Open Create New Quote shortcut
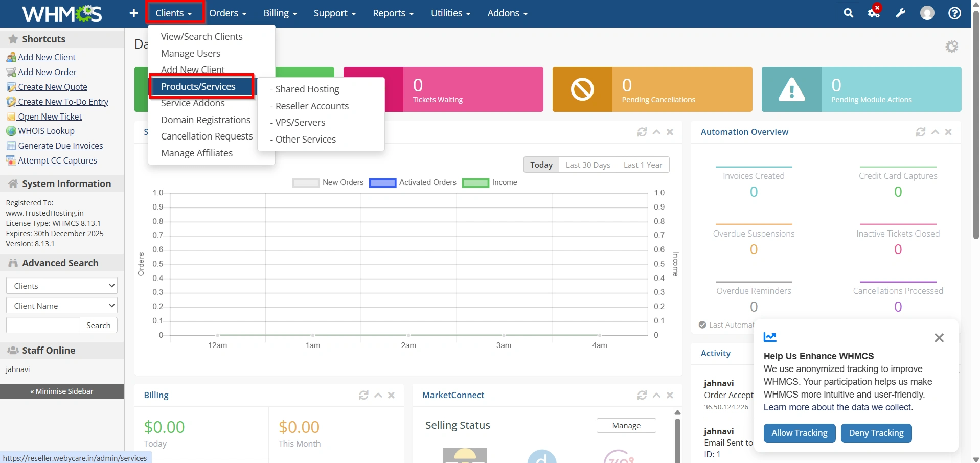The height and width of the screenshot is (463, 980). [x=53, y=87]
